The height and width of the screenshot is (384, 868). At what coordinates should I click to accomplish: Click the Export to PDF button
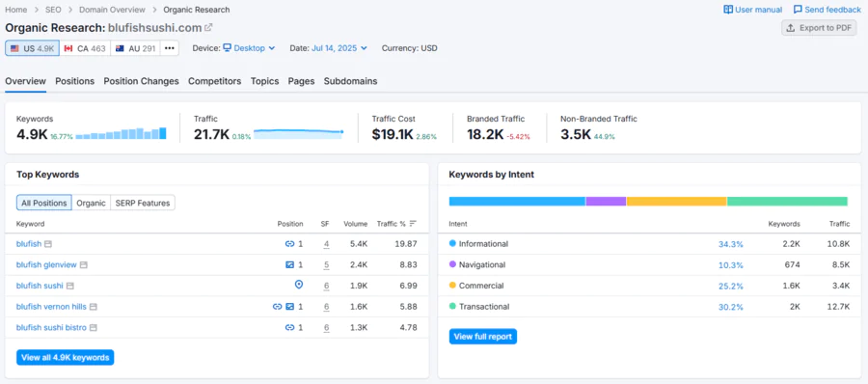[819, 28]
